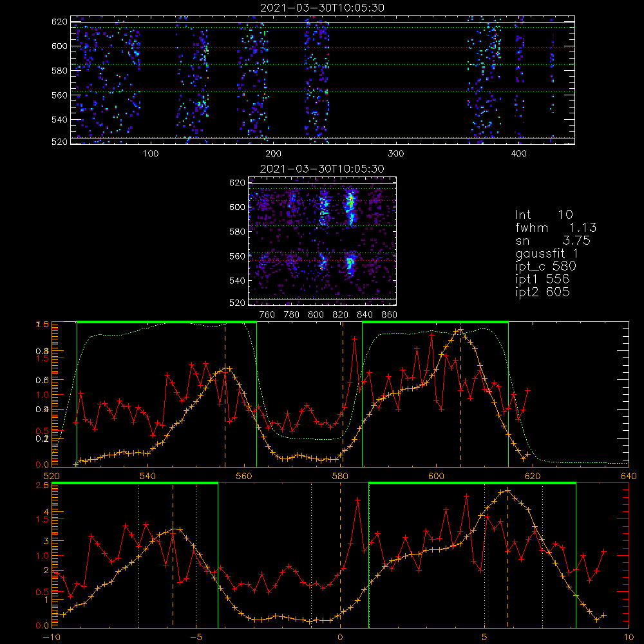644x644 pixels.
Task: Click the orange curve's highest peak in bottom plot
Action: click(x=508, y=490)
